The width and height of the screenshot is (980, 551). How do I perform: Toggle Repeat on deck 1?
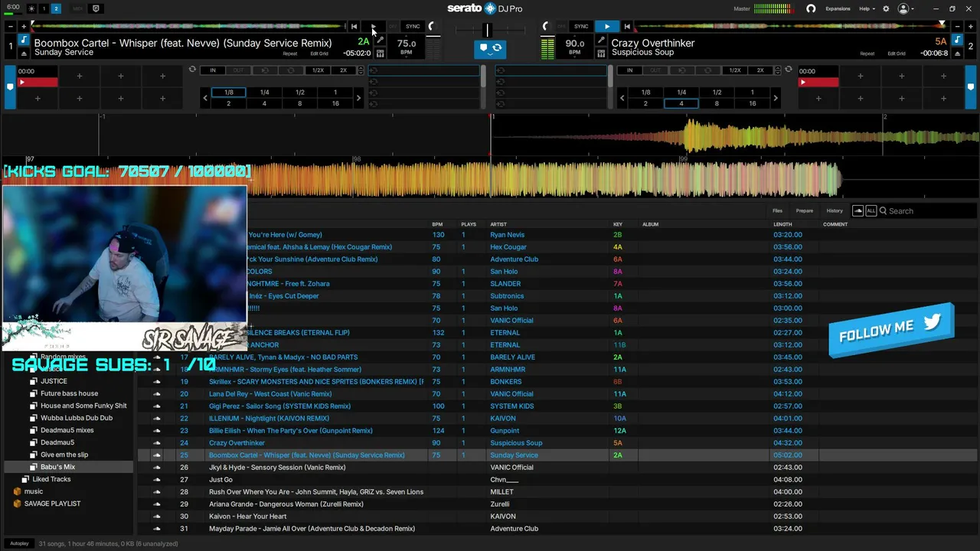290,54
